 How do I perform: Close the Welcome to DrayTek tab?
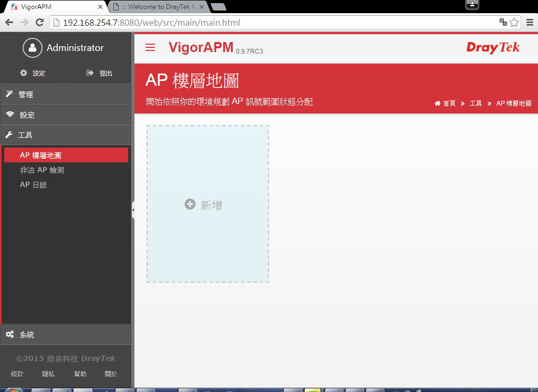point(202,7)
